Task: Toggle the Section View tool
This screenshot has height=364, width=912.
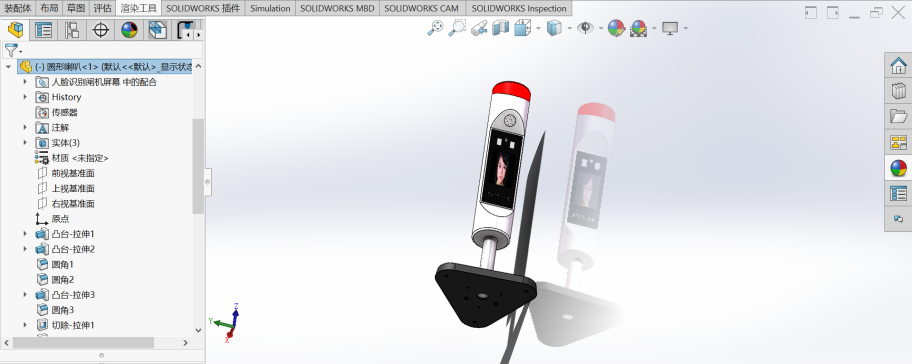Action: (501, 28)
